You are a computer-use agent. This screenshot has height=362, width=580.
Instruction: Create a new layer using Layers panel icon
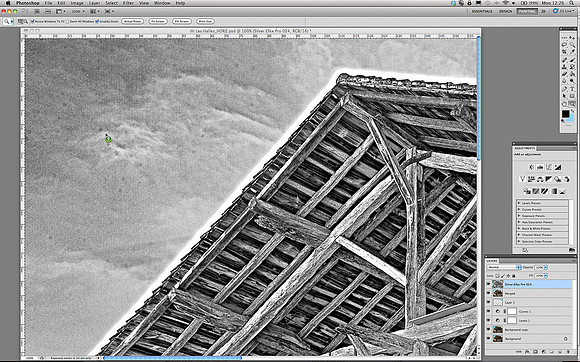(x=560, y=352)
